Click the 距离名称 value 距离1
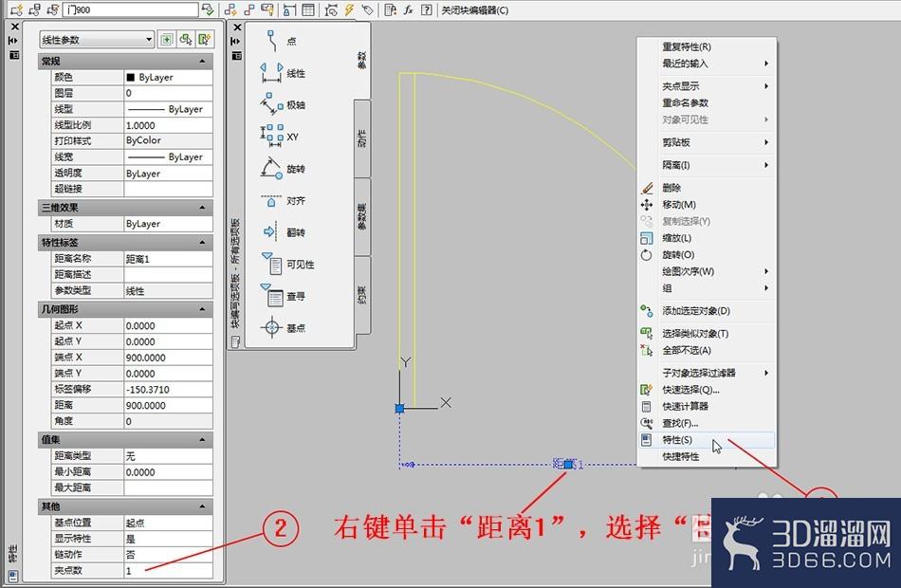The image size is (901, 588). [168, 259]
